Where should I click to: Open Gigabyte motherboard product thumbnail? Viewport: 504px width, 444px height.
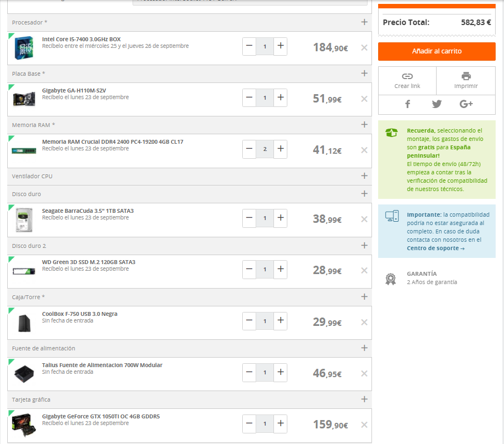24,99
